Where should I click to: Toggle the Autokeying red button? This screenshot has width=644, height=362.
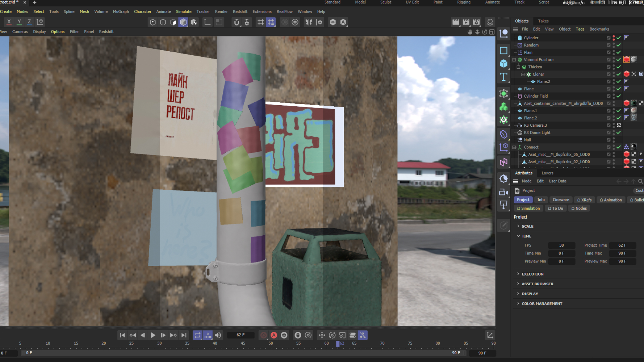[274, 335]
